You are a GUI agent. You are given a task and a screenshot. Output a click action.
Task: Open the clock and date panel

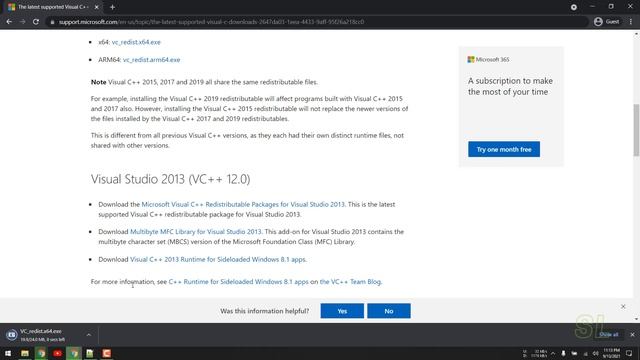pos(611,353)
